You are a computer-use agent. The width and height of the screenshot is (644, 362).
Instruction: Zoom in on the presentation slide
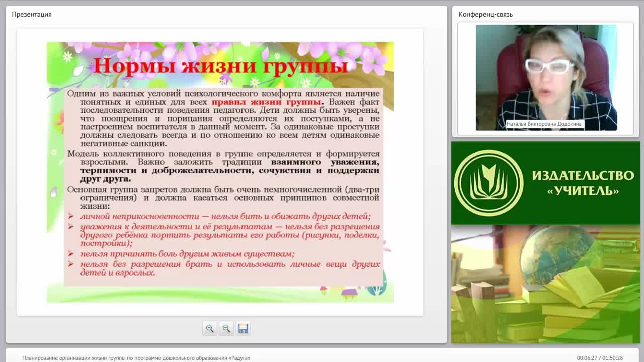(210, 328)
